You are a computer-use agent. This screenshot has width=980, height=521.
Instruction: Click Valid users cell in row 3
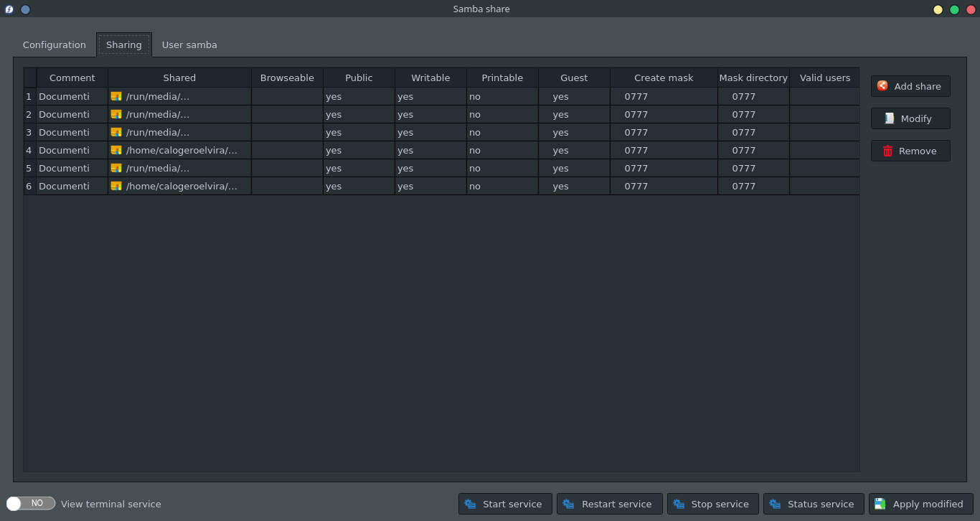pyautogui.click(x=825, y=132)
